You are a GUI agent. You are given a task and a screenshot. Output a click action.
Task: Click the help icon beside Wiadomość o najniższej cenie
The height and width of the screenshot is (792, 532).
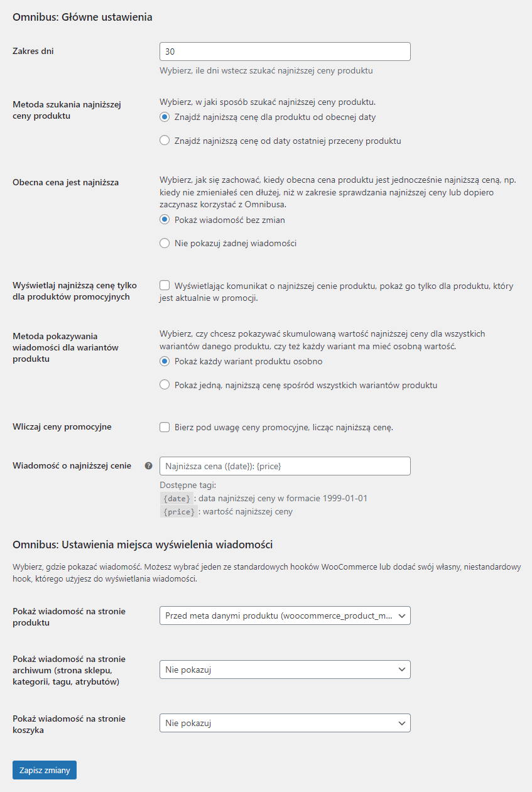tap(149, 465)
